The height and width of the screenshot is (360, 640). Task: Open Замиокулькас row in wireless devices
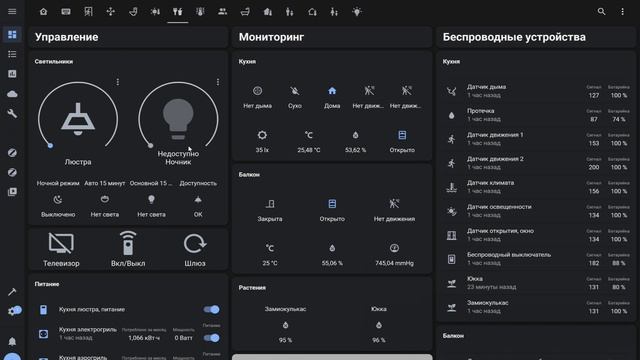click(x=536, y=307)
